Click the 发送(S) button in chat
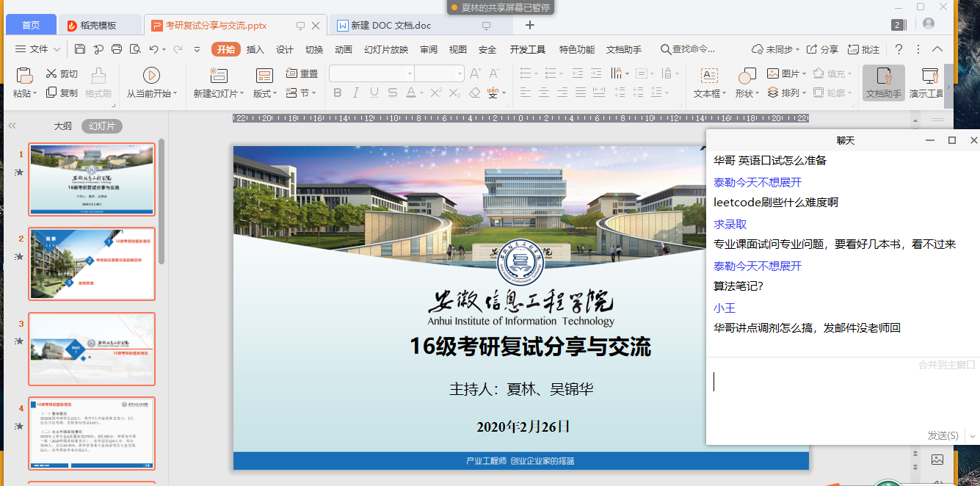This screenshot has height=486, width=980. coord(942,435)
